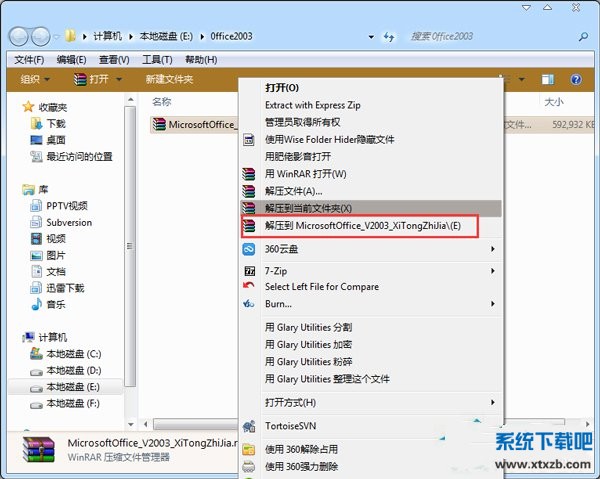Screen dimensions: 600x479
Task: Click the 新建文件夹 toolbar button
Action: pyautogui.click(x=169, y=79)
